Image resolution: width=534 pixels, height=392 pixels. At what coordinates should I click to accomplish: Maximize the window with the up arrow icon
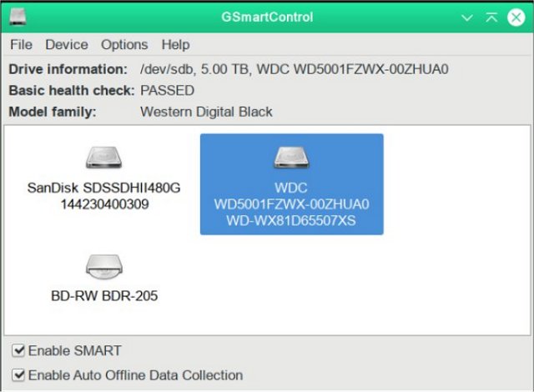[491, 17]
